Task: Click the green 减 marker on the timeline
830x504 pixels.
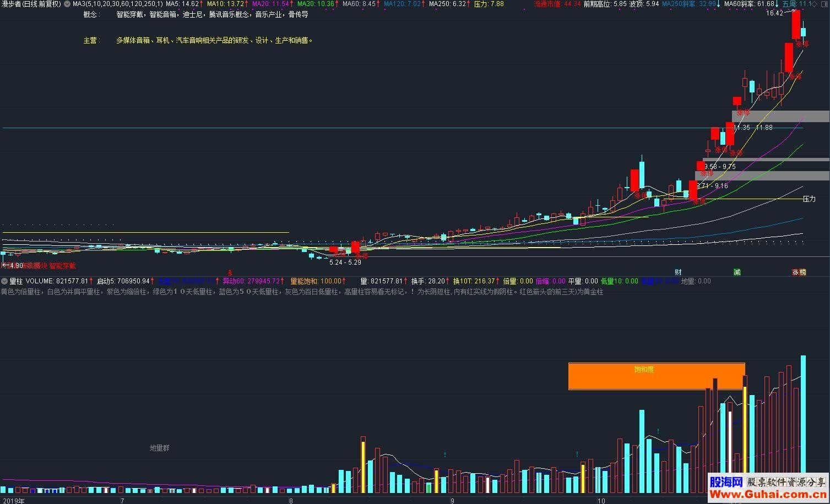Action: pyautogui.click(x=737, y=272)
